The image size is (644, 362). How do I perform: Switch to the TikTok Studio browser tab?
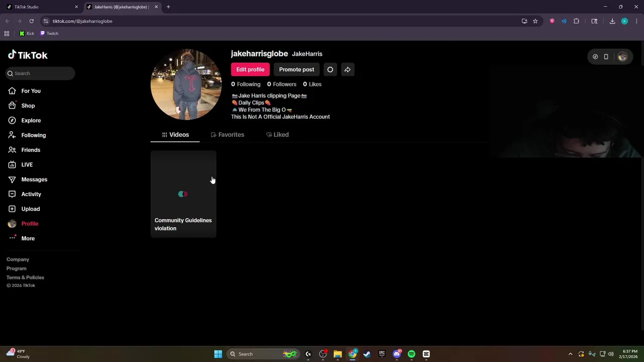(42, 7)
